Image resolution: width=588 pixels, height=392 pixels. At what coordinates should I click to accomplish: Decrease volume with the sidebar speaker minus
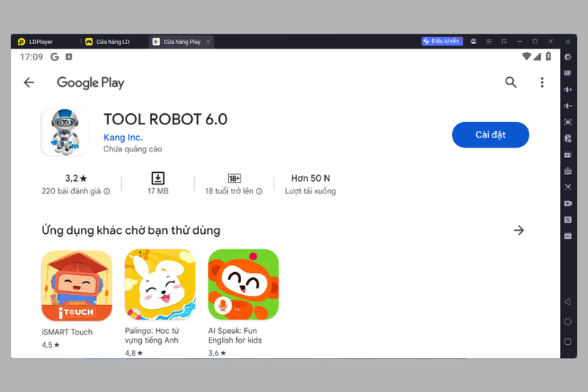[x=568, y=106]
